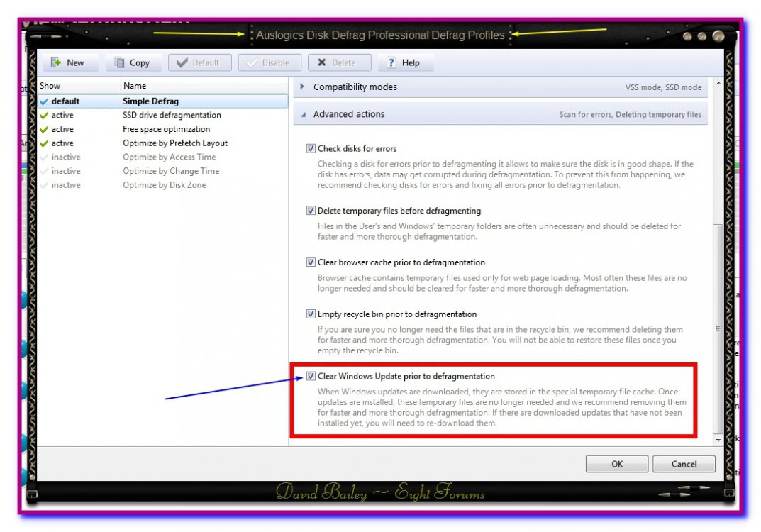Click the scrollbar up arrow
Image resolution: width=761 pixels, height=532 pixels.
(718, 84)
